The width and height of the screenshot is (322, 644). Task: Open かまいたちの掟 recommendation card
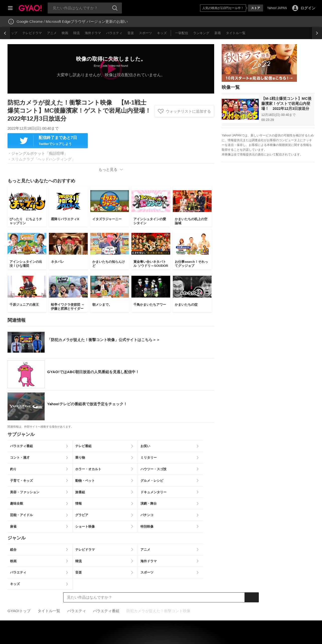coord(192,292)
